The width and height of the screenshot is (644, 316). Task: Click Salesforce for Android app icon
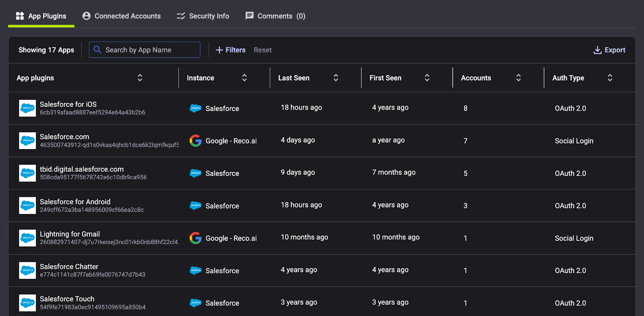click(27, 206)
